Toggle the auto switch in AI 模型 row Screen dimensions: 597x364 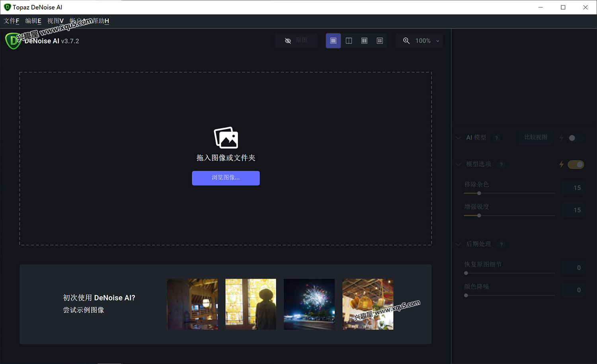[576, 138]
